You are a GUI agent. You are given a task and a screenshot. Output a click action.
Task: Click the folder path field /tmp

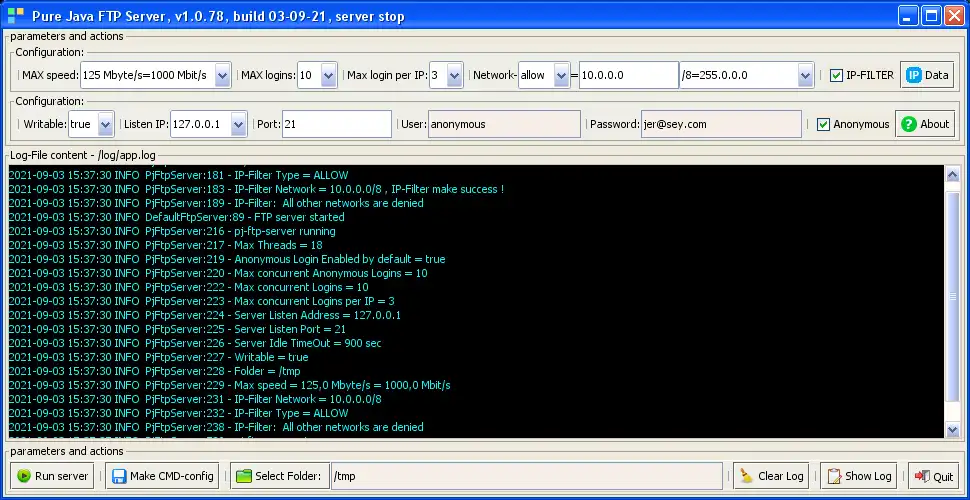pyautogui.click(x=527, y=476)
